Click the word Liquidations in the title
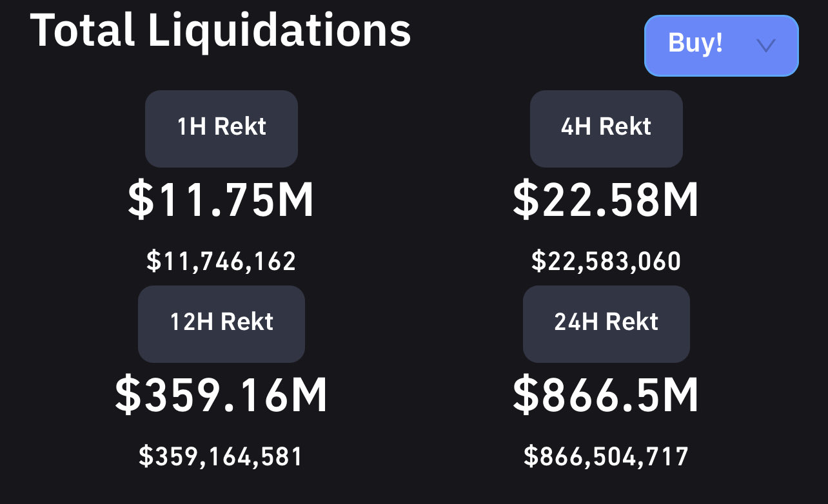828x504 pixels. (279, 30)
